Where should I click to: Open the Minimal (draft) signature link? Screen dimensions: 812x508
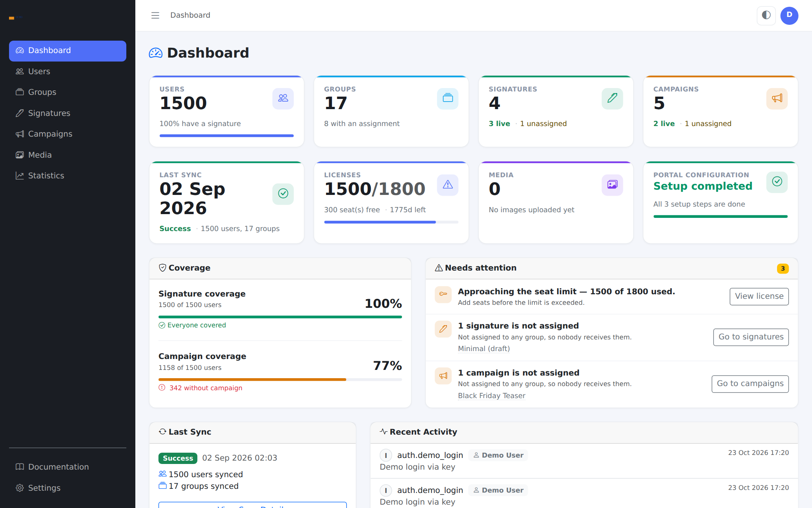pyautogui.click(x=484, y=349)
